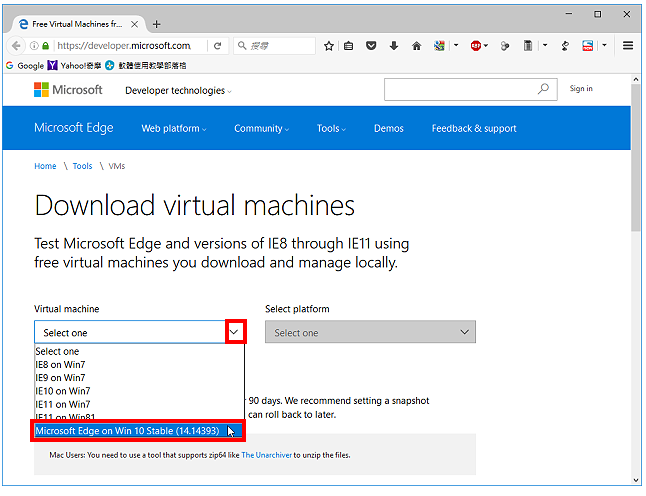This screenshot has height=496, width=646.
Task: Open dropdown arrow beside Adblock icon
Action: [x=486, y=45]
